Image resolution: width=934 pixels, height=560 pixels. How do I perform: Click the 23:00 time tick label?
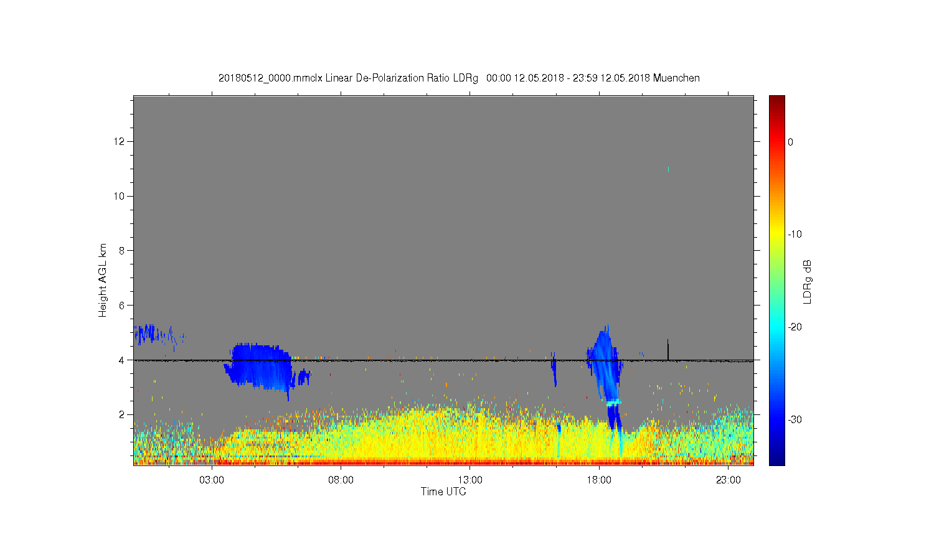(728, 480)
